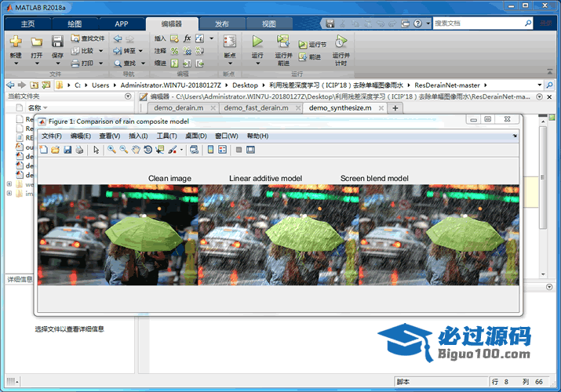The width and height of the screenshot is (561, 392).
Task: Click the Insert Legend icon in the figure toolbar
Action: (x=222, y=150)
